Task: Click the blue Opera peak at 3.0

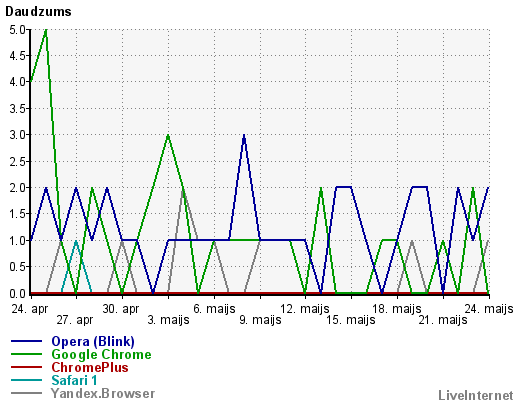Action: (x=244, y=135)
